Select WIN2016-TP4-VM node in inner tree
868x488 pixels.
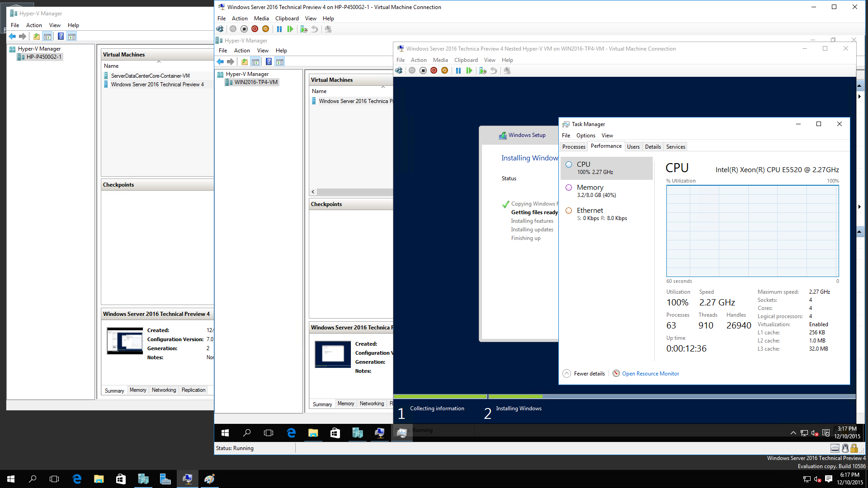[x=256, y=82]
